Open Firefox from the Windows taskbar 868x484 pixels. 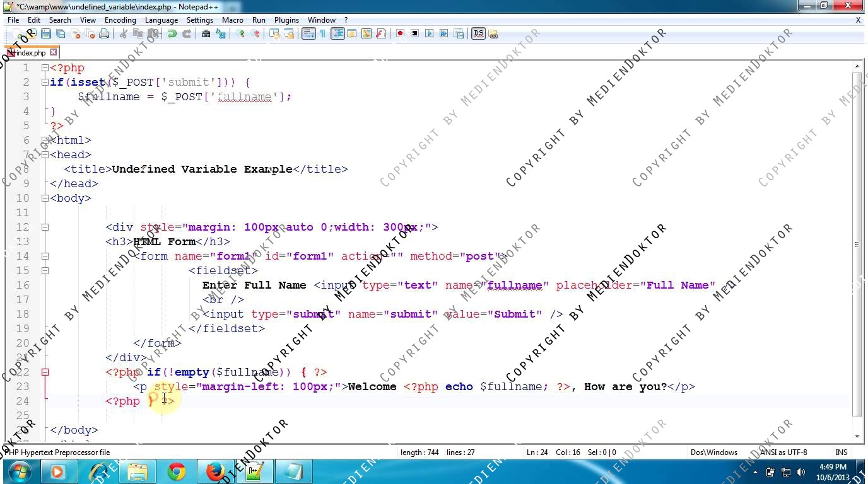tap(215, 471)
